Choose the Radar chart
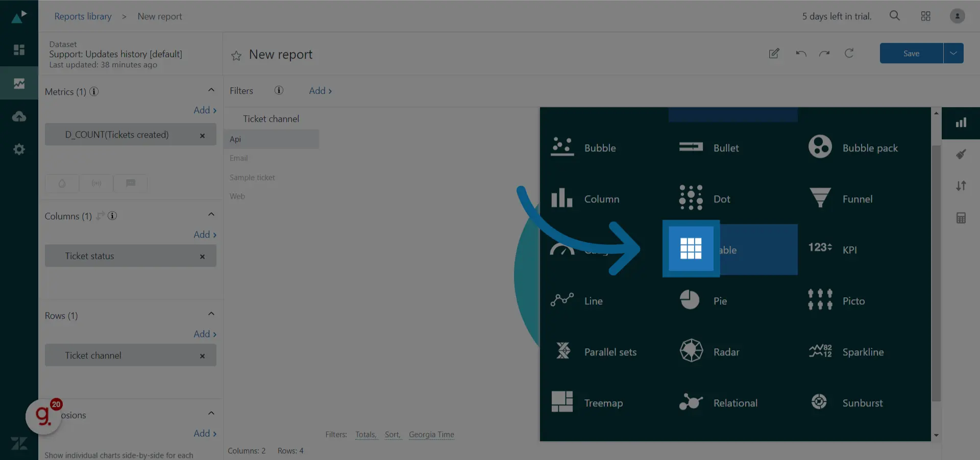980x460 pixels. tap(709, 352)
